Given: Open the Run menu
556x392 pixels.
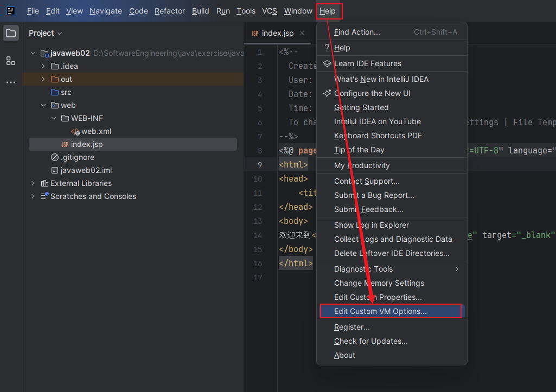Looking at the screenshot, I should click(223, 11).
